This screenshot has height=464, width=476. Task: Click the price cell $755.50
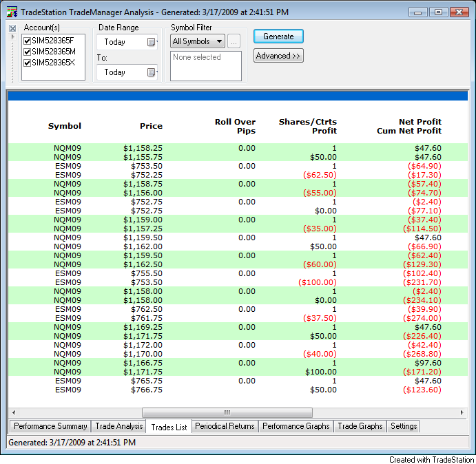(x=147, y=273)
